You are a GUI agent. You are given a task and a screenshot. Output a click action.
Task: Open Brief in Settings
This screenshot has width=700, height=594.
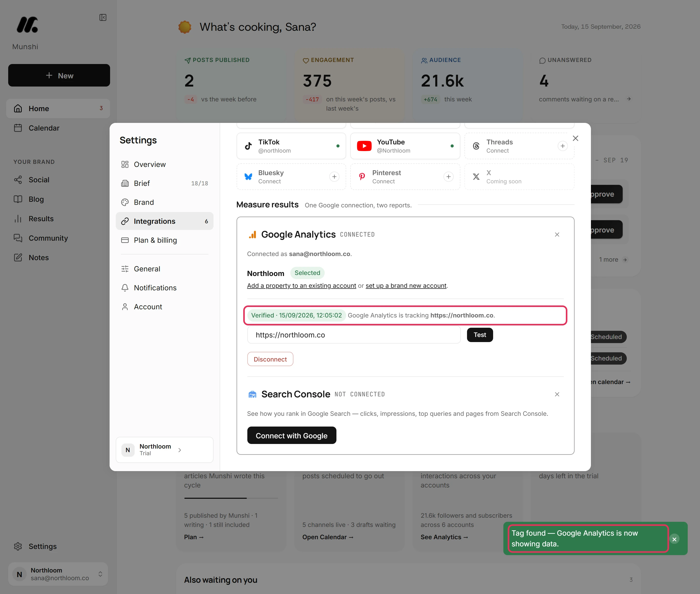point(164,184)
